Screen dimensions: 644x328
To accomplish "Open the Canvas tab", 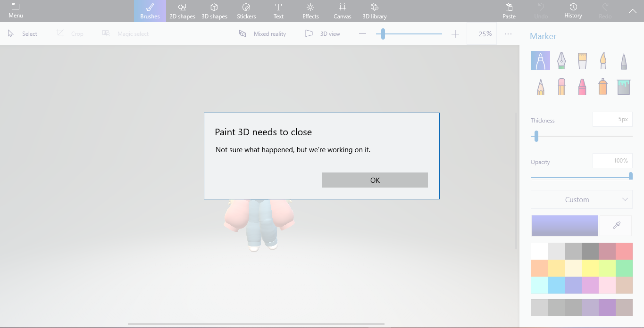I will [343, 11].
